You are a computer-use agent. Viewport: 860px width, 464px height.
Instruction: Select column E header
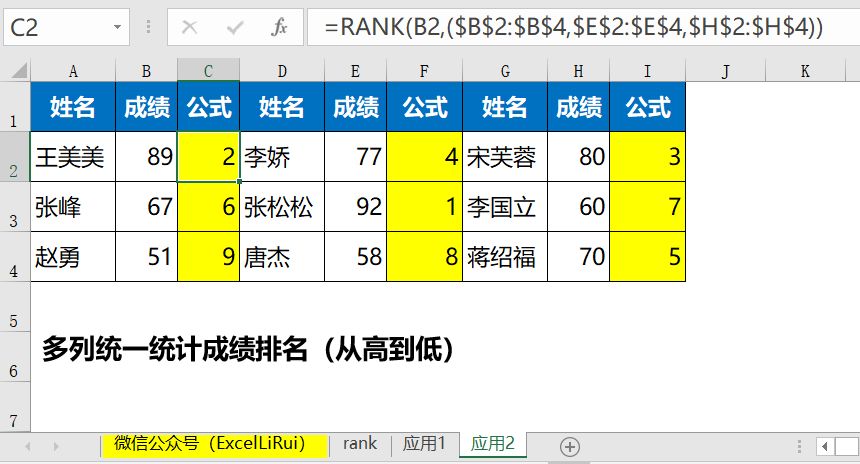click(x=355, y=71)
